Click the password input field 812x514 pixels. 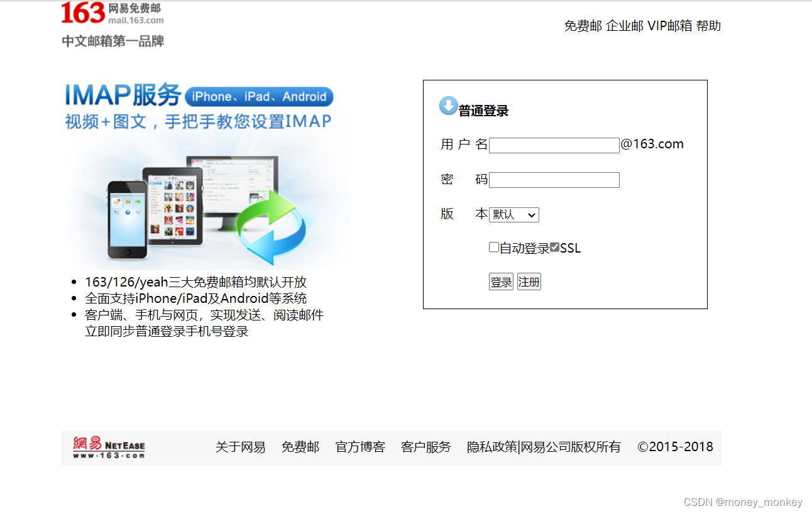(554, 180)
